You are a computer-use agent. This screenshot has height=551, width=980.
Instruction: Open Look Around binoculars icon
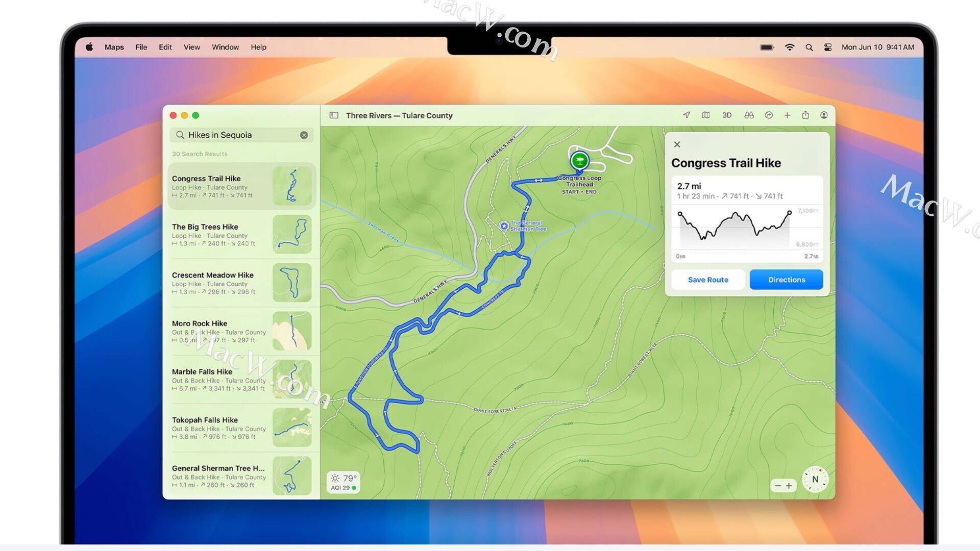(749, 115)
